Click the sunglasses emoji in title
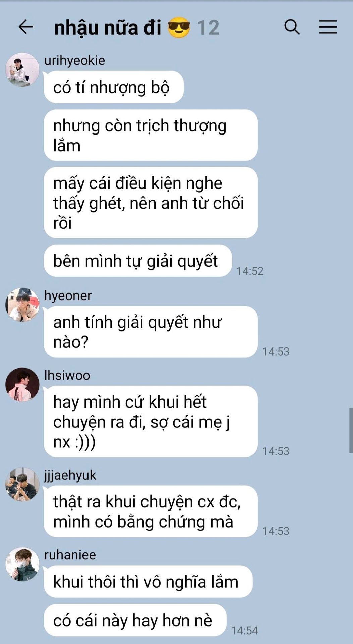Image resolution: width=353 pixels, height=644 pixels. 179,27
